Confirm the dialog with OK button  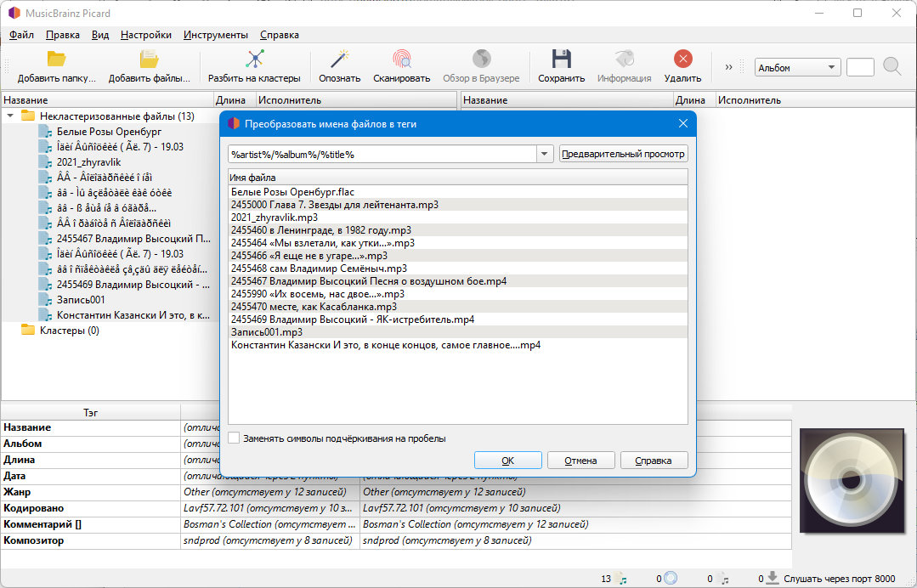click(507, 461)
